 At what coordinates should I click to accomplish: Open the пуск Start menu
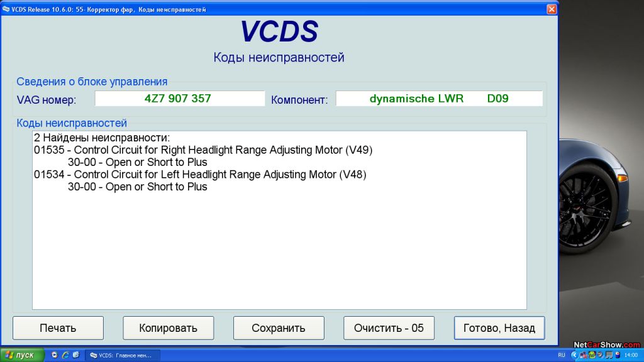[21, 355]
